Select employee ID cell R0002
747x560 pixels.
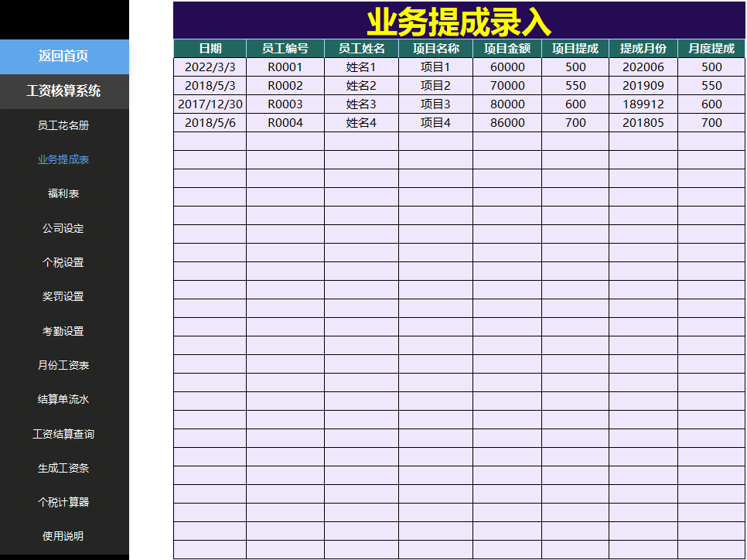coord(285,86)
